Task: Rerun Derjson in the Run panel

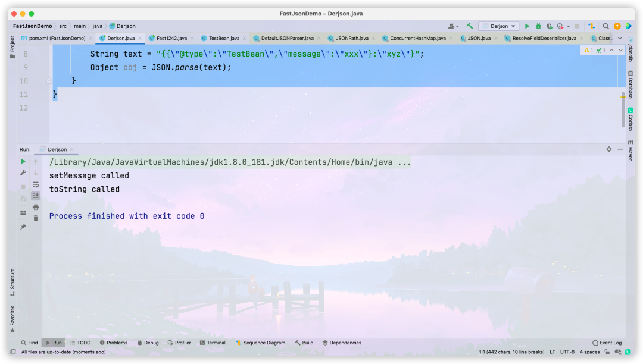Action: point(23,161)
